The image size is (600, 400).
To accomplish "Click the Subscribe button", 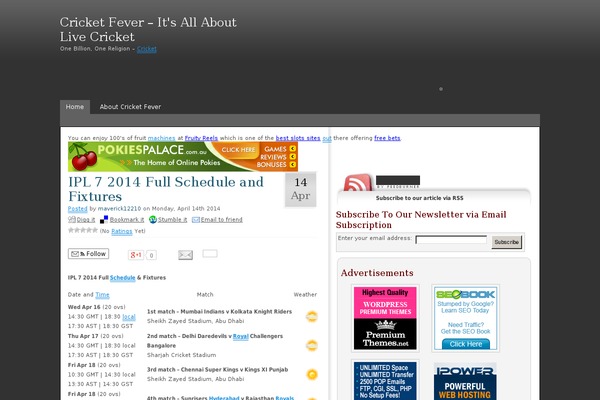I will click(x=506, y=242).
